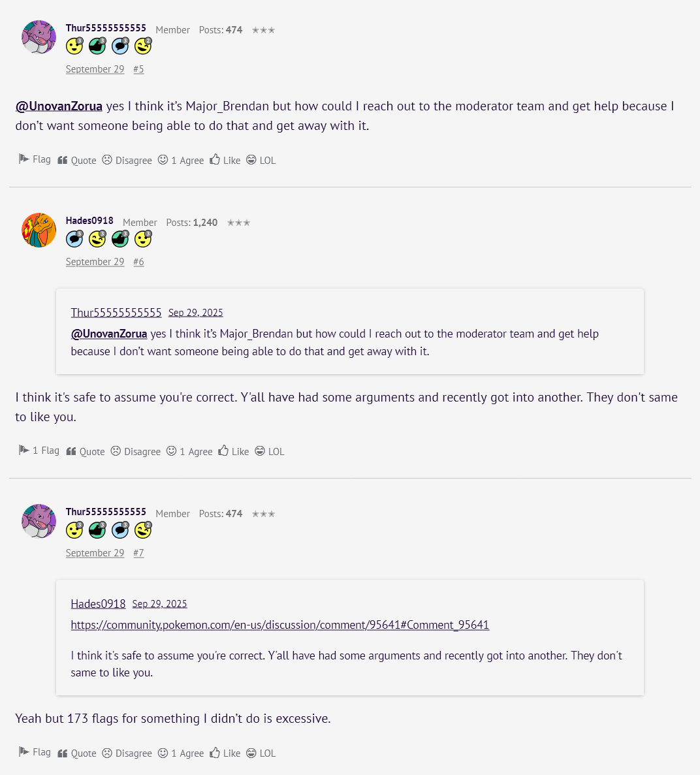Image resolution: width=700 pixels, height=775 pixels.
Task: Click September 29 date on post #7
Action: [x=95, y=553]
